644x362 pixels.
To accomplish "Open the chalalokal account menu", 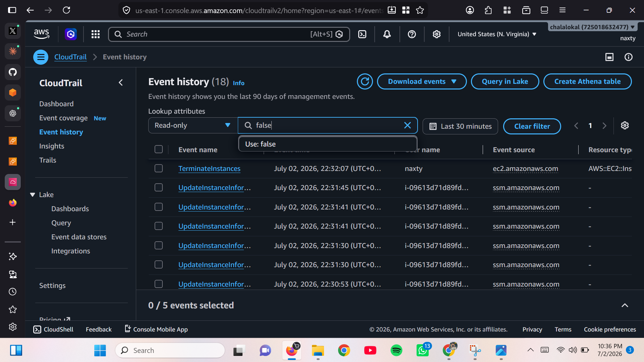I will 592,27.
